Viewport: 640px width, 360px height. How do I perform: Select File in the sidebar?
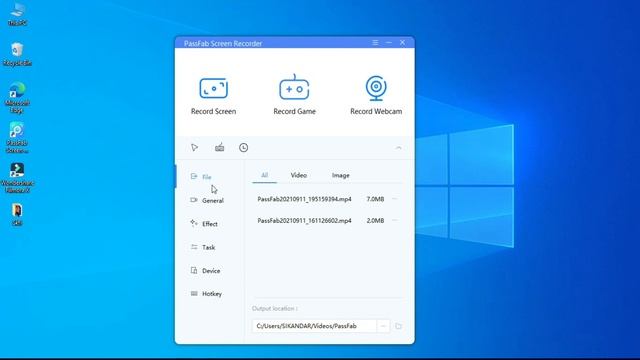coord(201,177)
